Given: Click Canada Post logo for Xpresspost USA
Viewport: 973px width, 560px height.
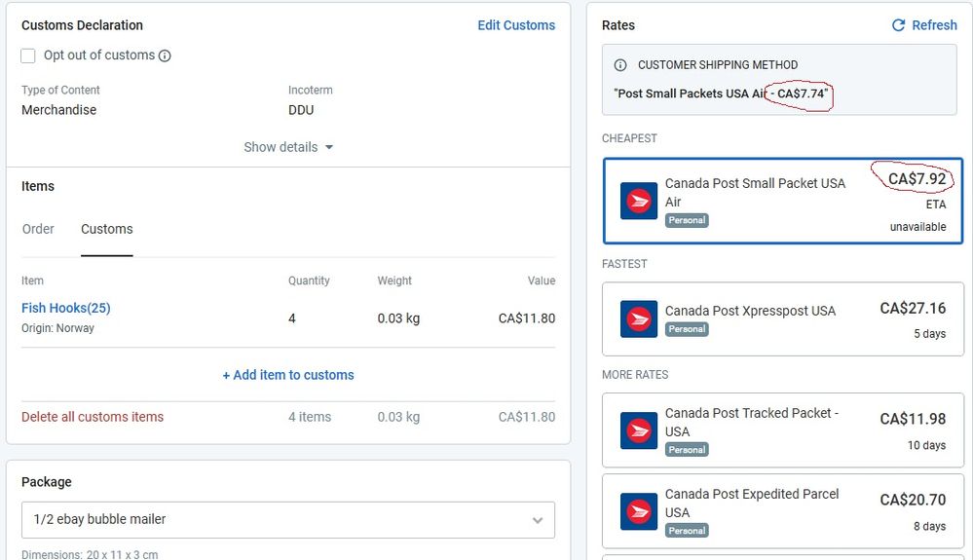Looking at the screenshot, I should click(x=639, y=318).
